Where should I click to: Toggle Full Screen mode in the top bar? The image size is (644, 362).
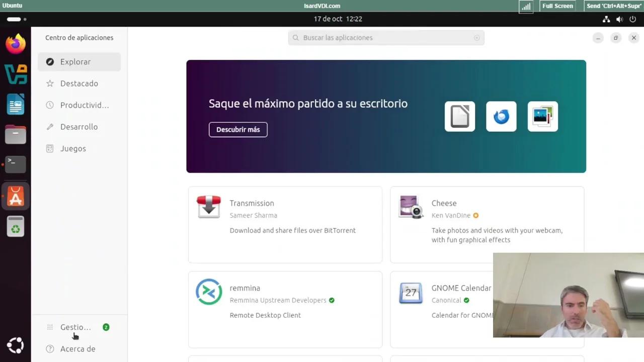tap(557, 6)
